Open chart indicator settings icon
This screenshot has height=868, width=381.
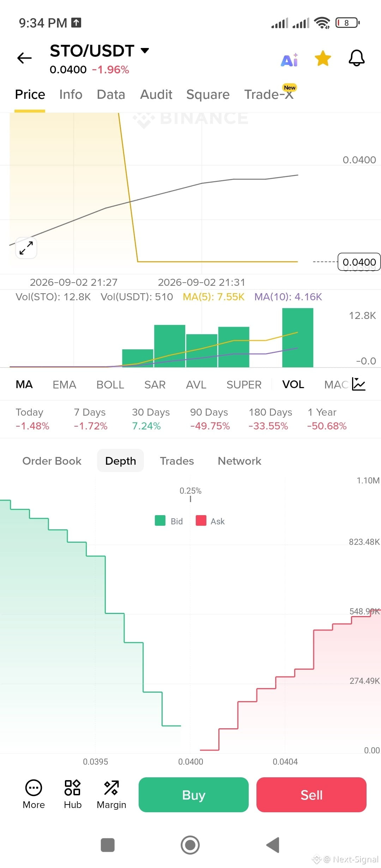[359, 384]
